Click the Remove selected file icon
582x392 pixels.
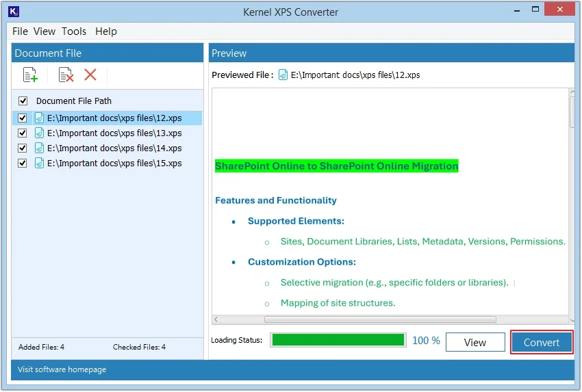tap(66, 75)
